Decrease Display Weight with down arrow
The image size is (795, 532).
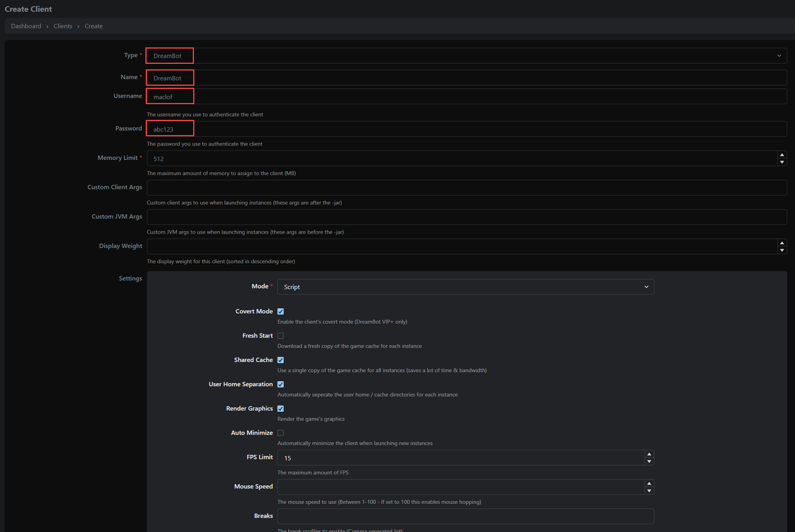coord(782,250)
